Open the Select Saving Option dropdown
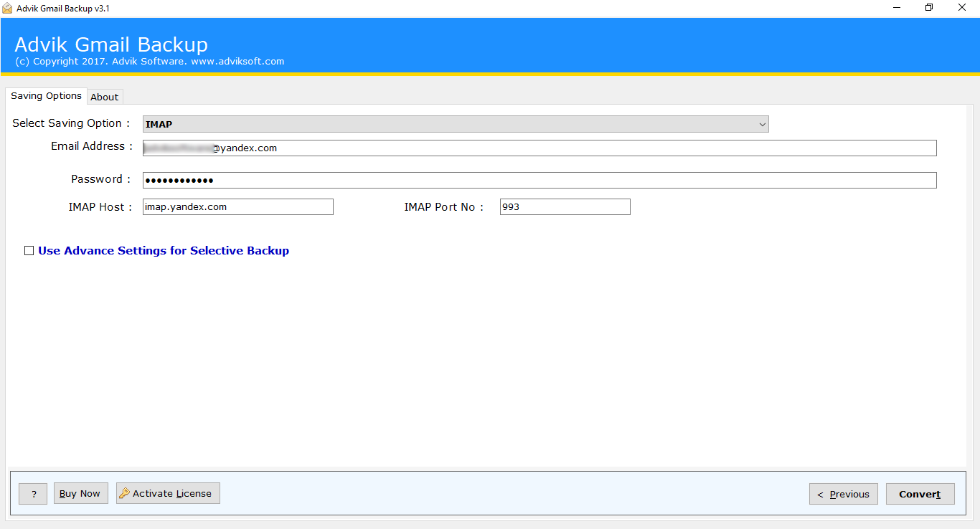Image resolution: width=980 pixels, height=529 pixels. click(x=456, y=124)
